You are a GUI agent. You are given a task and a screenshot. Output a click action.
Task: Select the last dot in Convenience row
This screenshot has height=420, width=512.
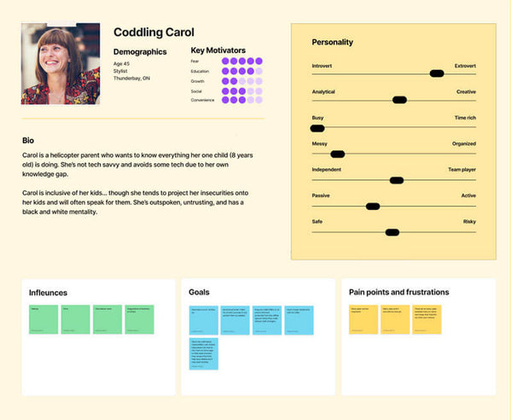259,101
